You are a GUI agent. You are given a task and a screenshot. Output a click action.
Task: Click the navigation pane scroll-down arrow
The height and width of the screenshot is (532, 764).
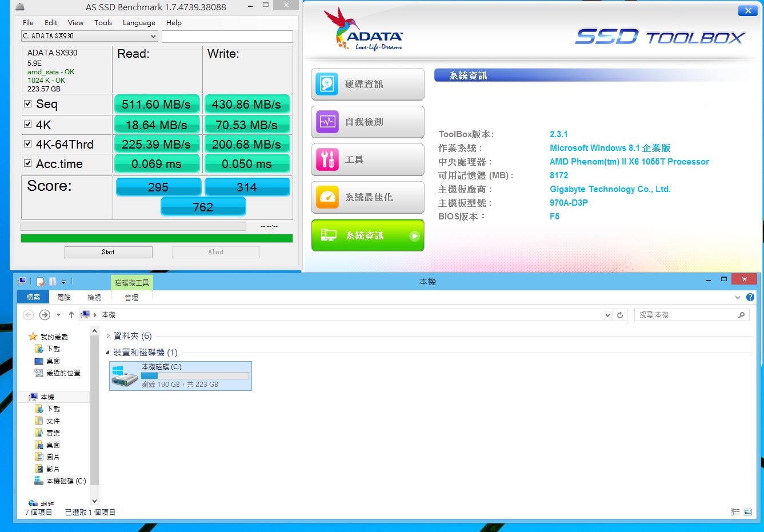[x=94, y=501]
